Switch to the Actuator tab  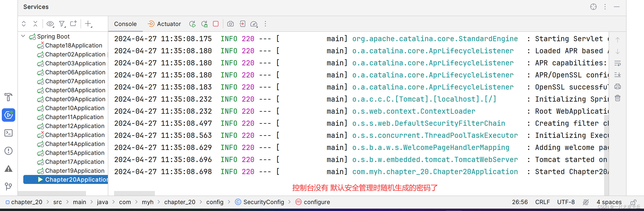click(x=164, y=24)
